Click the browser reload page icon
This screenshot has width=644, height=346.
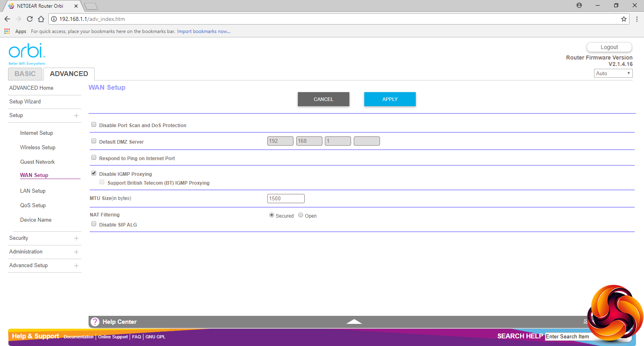click(x=30, y=19)
